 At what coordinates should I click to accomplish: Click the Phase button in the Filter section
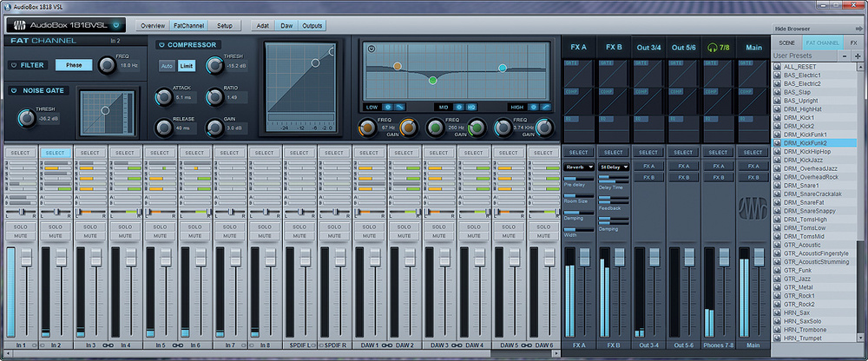[74, 65]
